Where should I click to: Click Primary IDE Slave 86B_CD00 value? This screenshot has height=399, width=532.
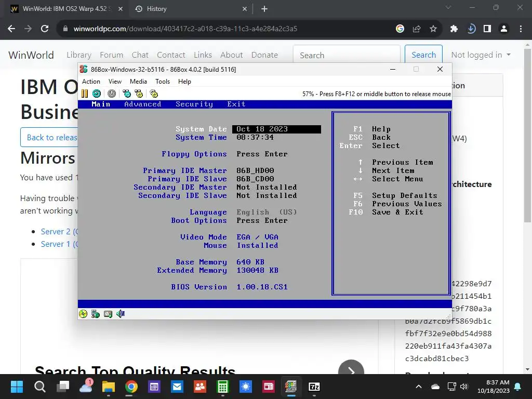tap(255, 179)
